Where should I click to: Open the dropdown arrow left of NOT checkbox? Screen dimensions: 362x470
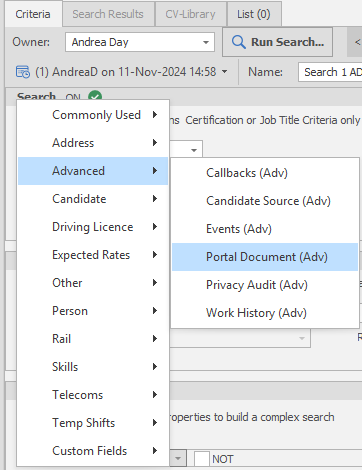(178, 459)
